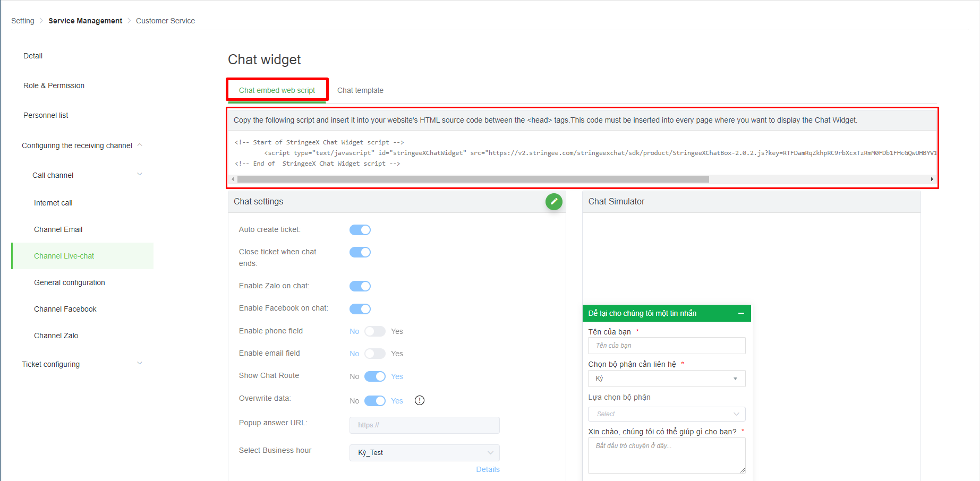Screen dimensions: 980x481
Task: Expand the Call channel submenu
Action: (140, 175)
